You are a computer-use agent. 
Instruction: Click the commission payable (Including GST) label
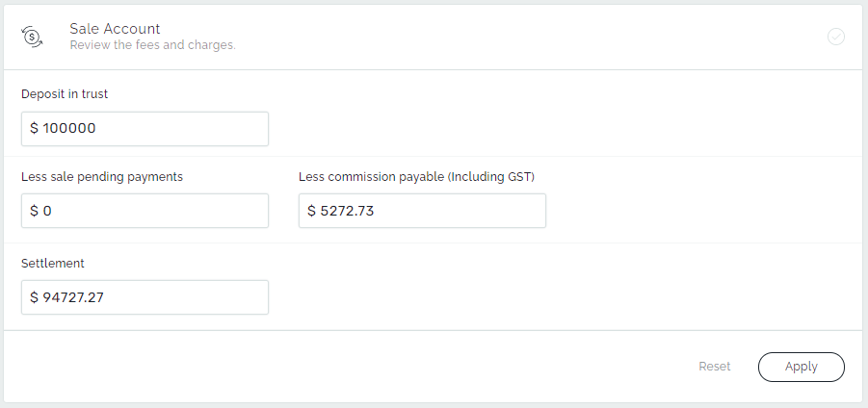[x=416, y=176]
